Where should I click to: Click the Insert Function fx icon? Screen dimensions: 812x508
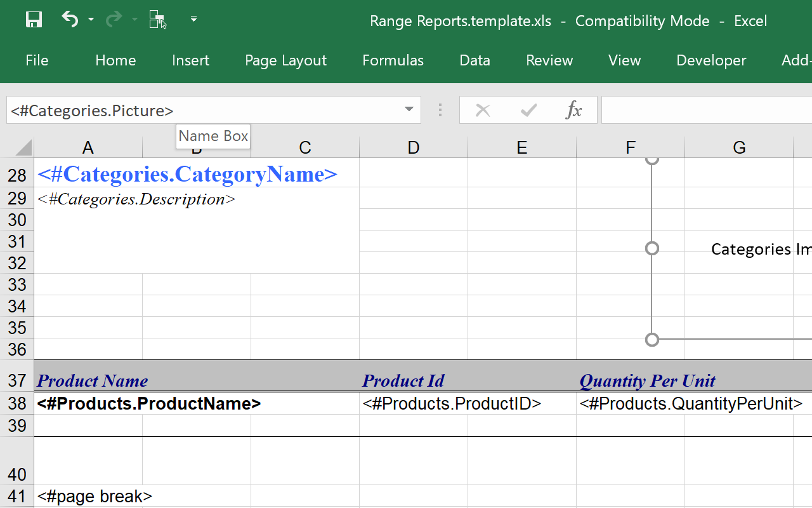click(x=573, y=110)
